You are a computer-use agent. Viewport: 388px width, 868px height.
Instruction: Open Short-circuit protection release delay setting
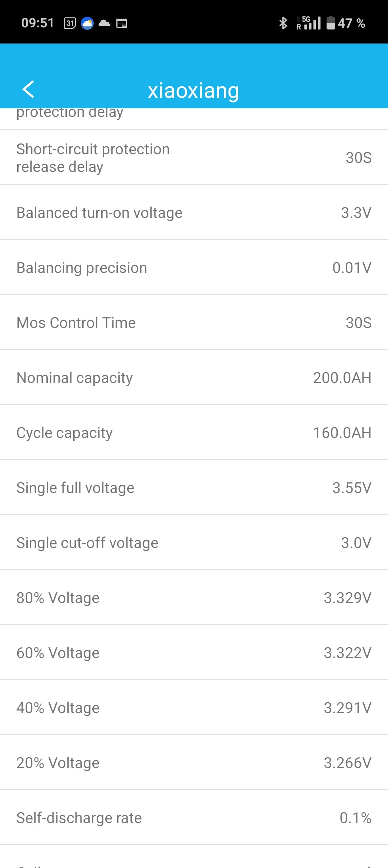click(194, 158)
